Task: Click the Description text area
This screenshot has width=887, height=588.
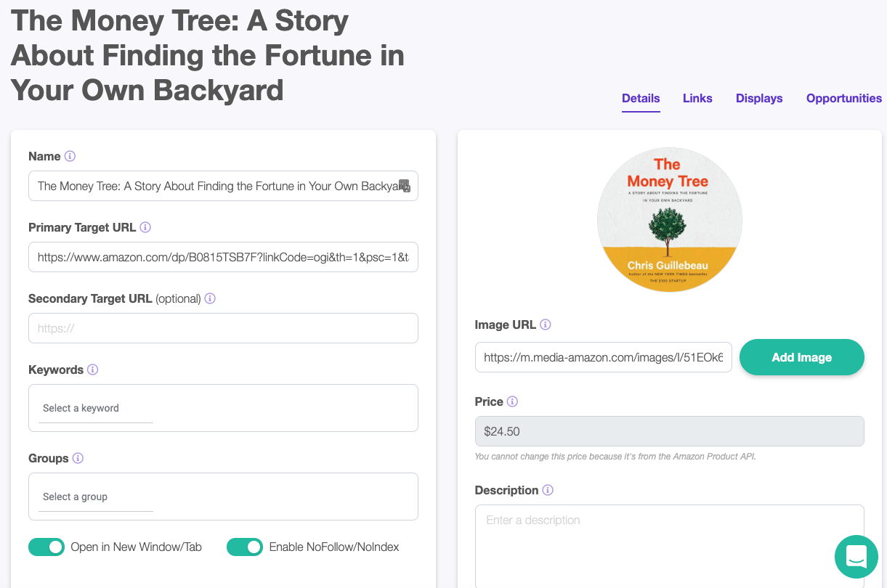Action: (x=670, y=546)
